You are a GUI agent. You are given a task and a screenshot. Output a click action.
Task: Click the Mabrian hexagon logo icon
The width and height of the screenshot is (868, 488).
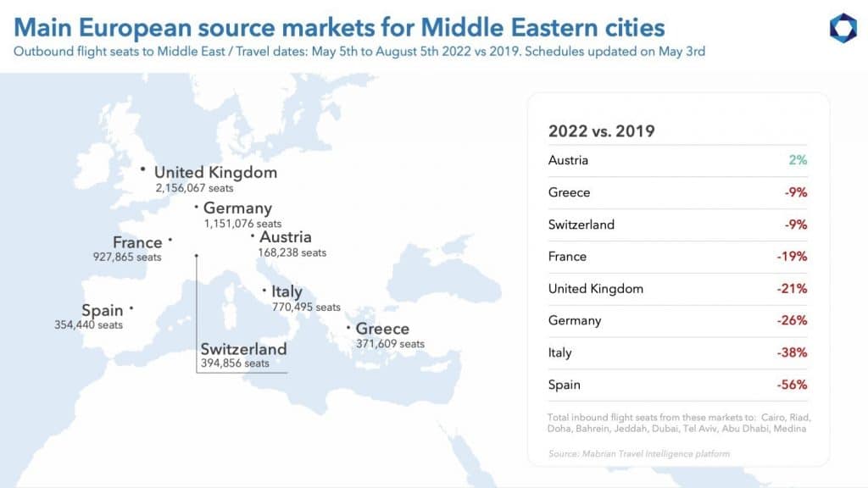click(x=843, y=28)
